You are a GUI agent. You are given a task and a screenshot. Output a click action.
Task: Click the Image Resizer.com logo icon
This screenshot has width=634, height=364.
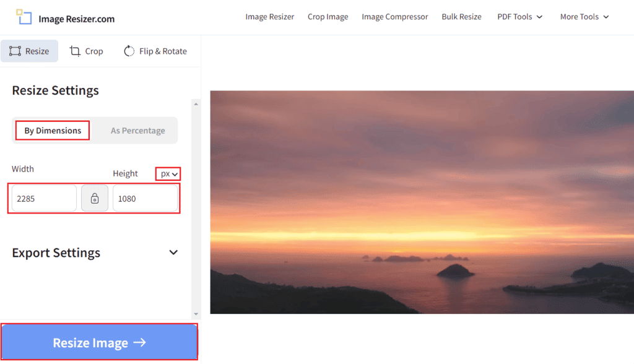(24, 17)
